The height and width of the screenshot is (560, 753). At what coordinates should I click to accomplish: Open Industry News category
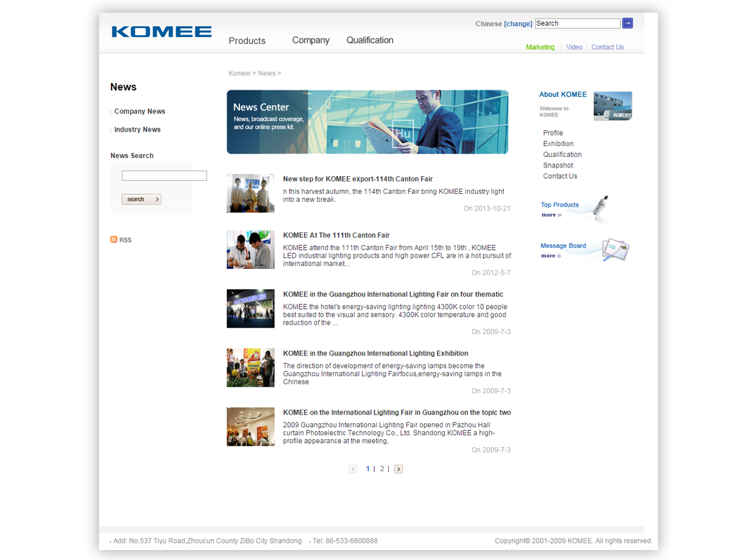click(138, 130)
